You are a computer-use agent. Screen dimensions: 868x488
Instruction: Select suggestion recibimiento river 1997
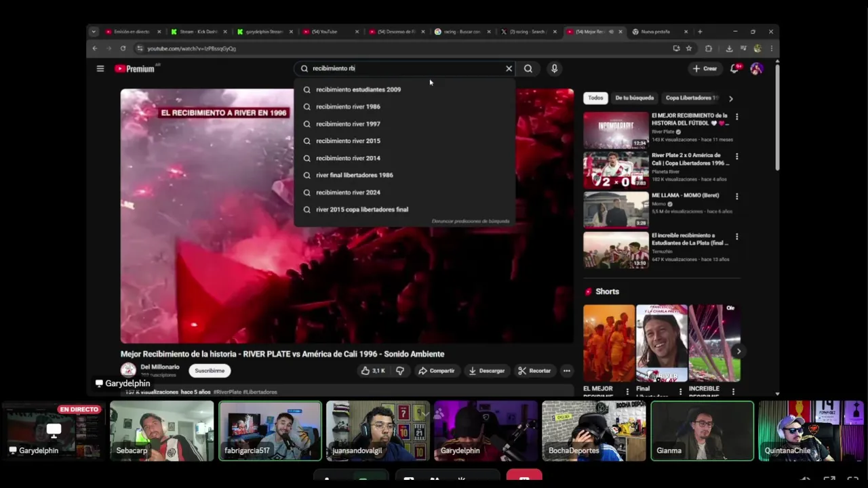click(x=404, y=124)
